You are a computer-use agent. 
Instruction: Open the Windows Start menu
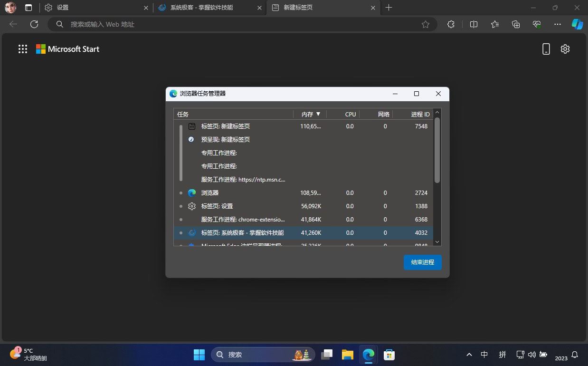199,355
